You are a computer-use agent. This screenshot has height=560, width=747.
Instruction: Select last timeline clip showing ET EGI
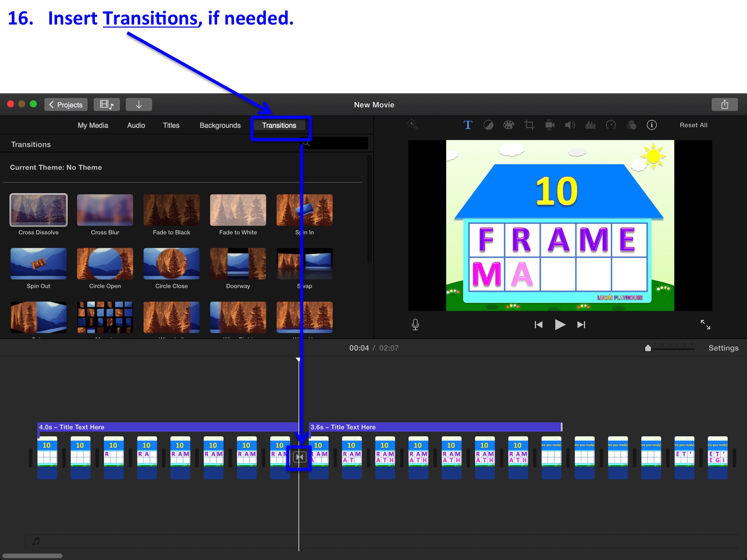tap(717, 458)
